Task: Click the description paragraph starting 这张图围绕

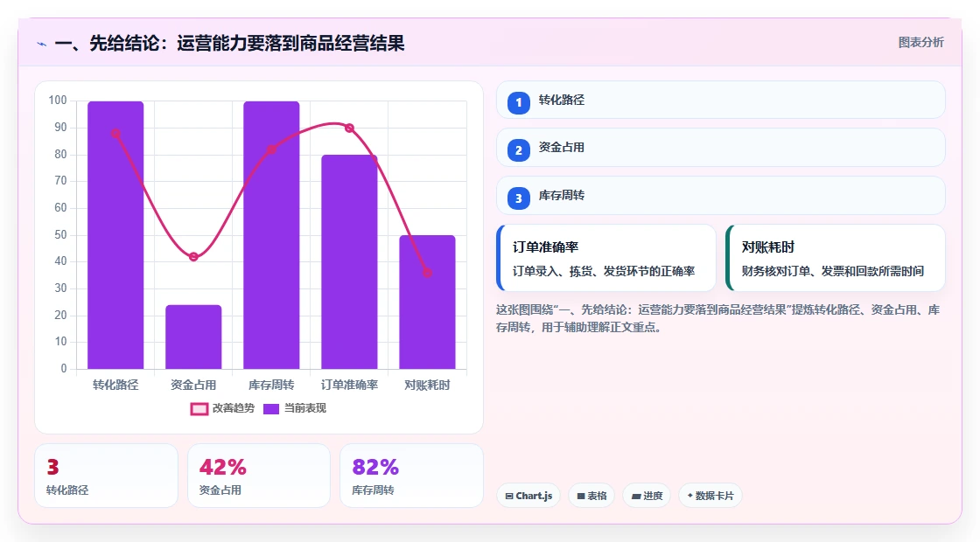Action: click(x=718, y=318)
